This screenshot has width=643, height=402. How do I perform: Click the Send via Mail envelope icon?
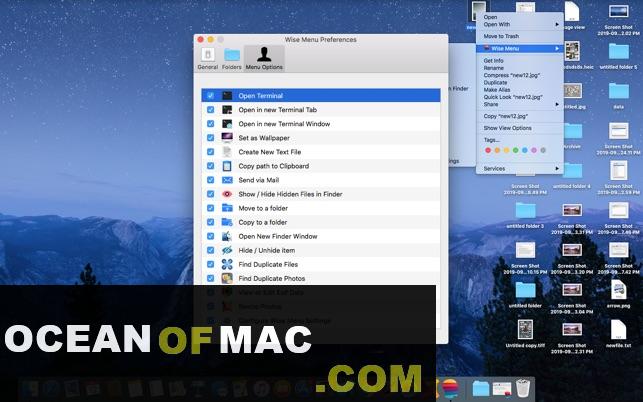(227, 180)
